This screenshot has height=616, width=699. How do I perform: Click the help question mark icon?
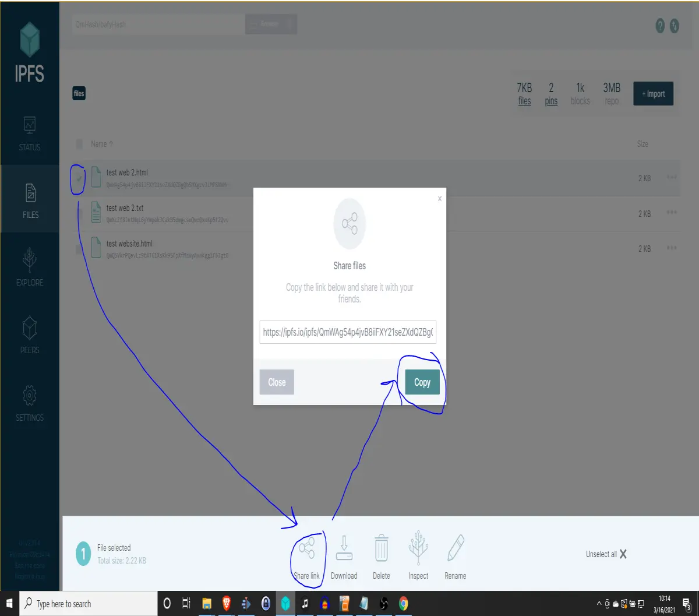tap(660, 26)
